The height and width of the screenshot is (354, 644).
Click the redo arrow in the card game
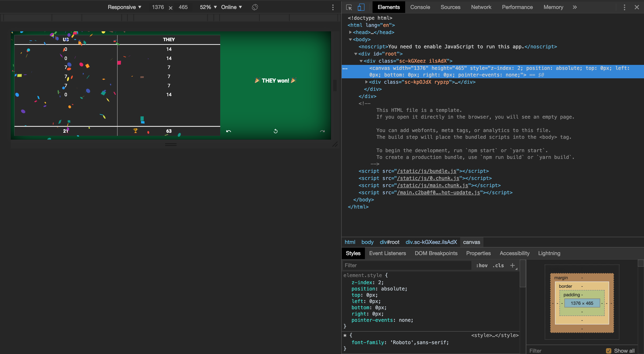tap(322, 131)
